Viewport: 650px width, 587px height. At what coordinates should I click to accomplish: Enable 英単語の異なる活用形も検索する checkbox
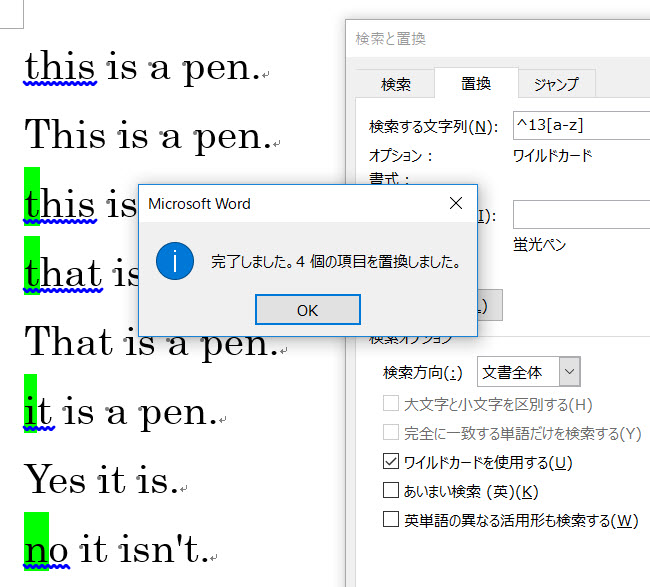[x=392, y=519]
